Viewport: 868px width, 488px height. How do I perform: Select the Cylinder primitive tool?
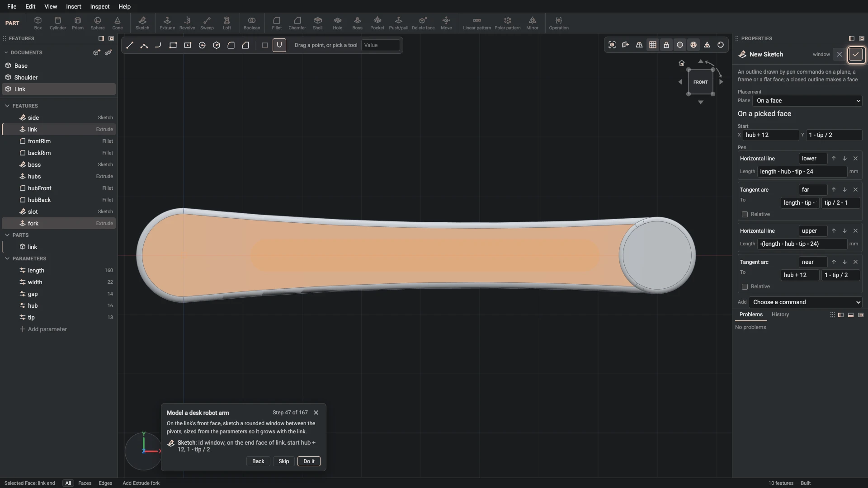[x=57, y=23]
